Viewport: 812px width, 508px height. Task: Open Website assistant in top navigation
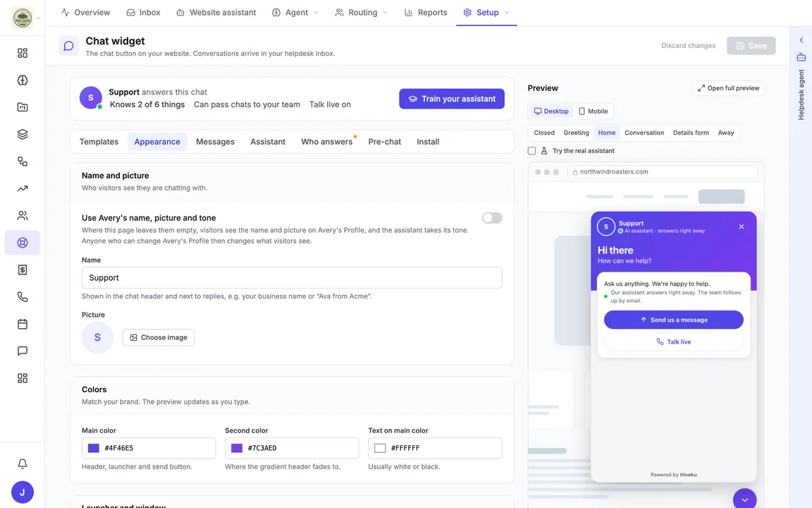pyautogui.click(x=216, y=13)
